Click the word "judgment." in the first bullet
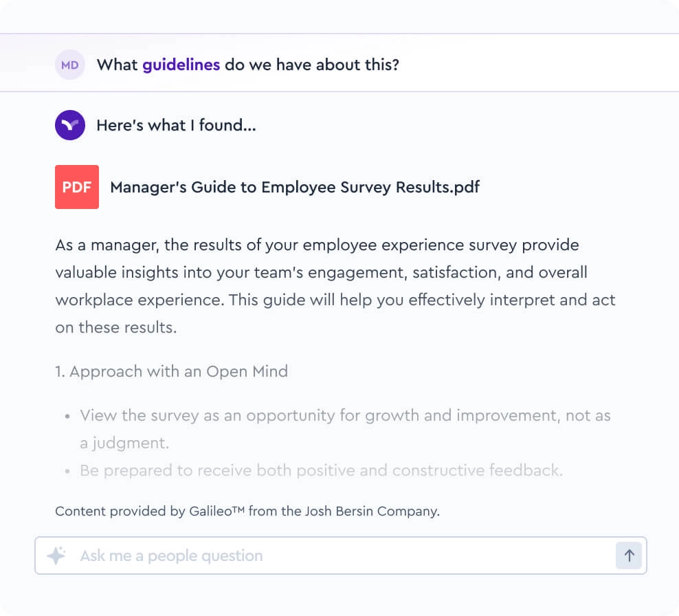The image size is (679, 616). tap(124, 443)
